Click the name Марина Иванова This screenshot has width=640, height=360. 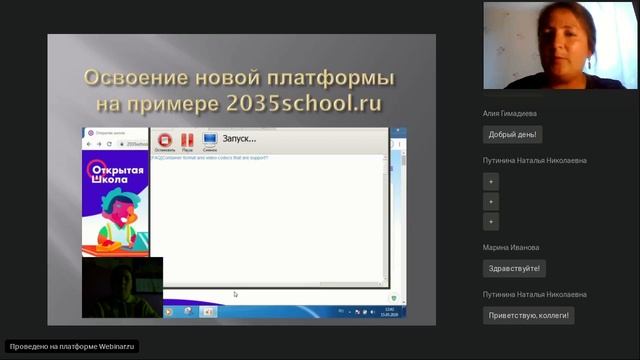point(511,247)
